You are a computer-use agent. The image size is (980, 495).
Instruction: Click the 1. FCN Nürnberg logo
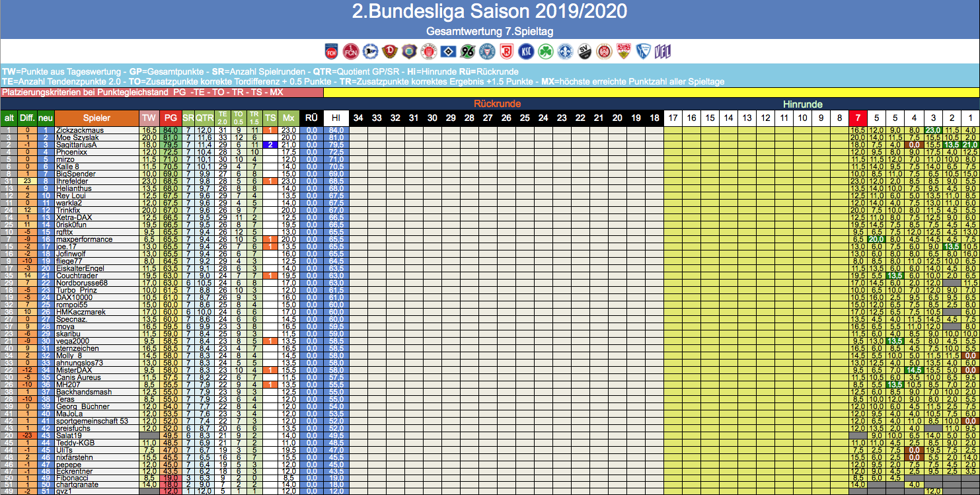[351, 52]
